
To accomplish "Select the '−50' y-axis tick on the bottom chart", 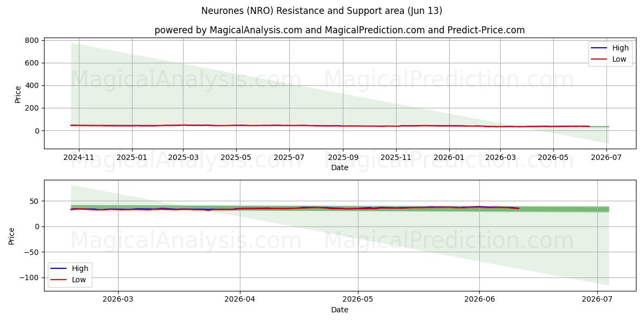I will pyautogui.click(x=32, y=252).
